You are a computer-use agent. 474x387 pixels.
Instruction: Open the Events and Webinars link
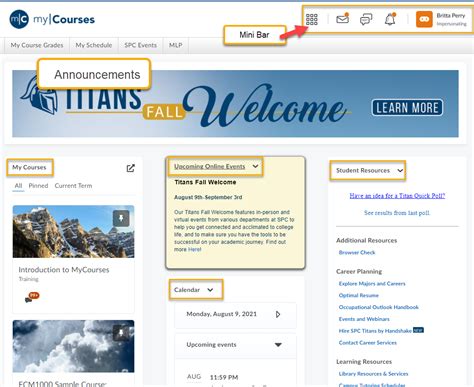364,319
